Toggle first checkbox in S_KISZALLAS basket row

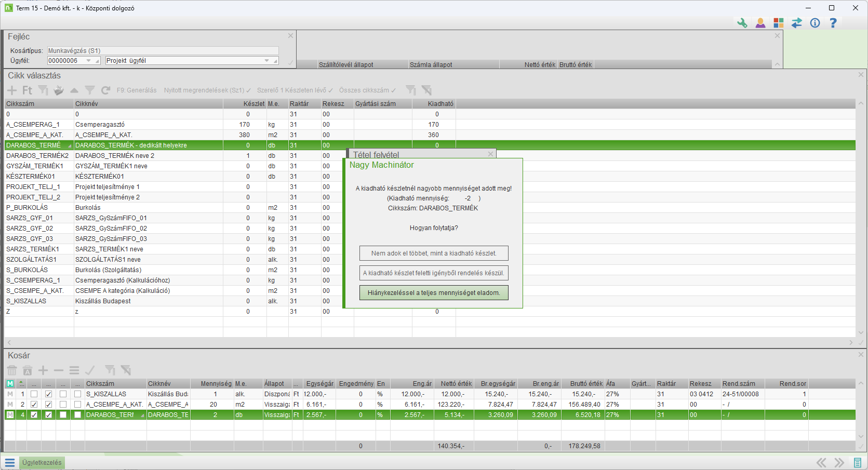tap(34, 394)
